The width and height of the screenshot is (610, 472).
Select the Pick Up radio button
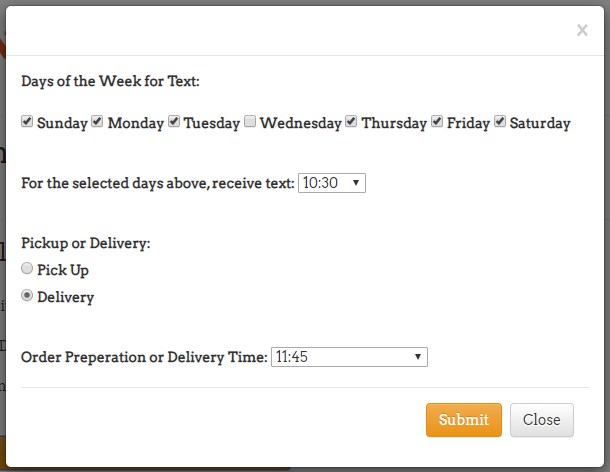pos(27,268)
